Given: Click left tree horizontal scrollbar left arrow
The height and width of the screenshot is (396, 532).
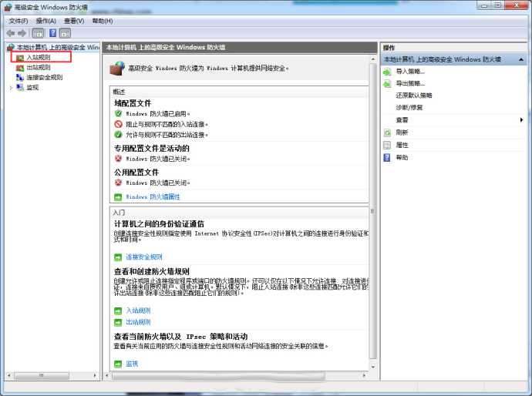Looking at the screenshot, I should [9, 376].
